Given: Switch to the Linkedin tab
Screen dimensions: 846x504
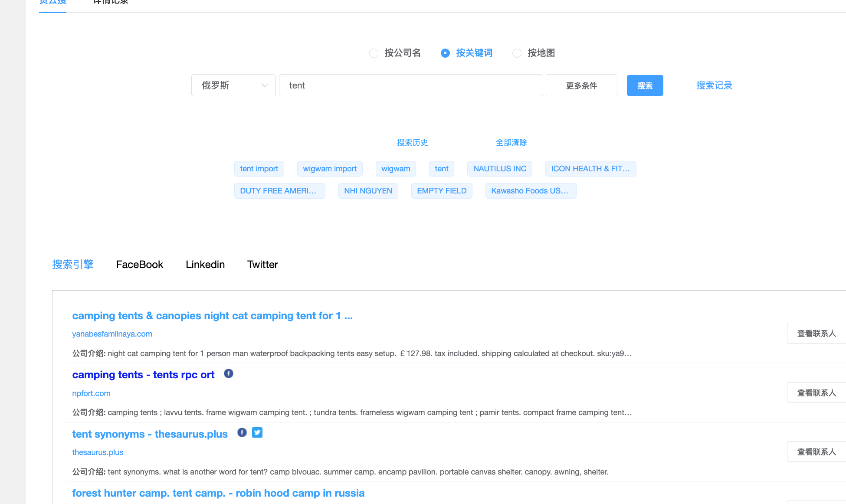Looking at the screenshot, I should [205, 265].
